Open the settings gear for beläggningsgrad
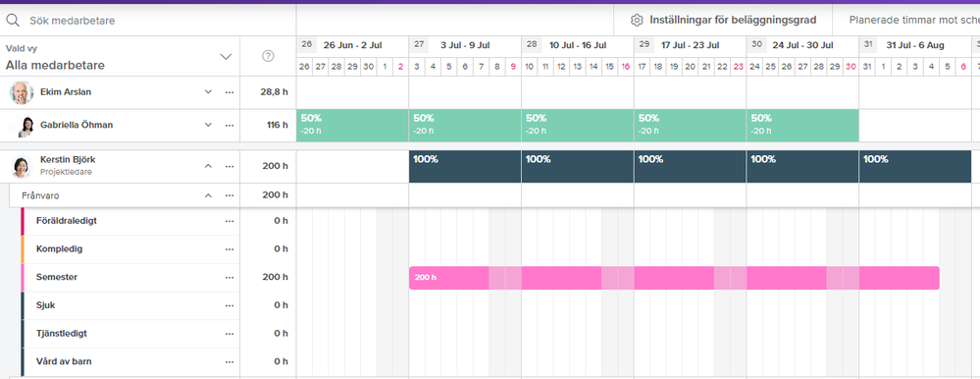This screenshot has width=980, height=379. point(637,20)
